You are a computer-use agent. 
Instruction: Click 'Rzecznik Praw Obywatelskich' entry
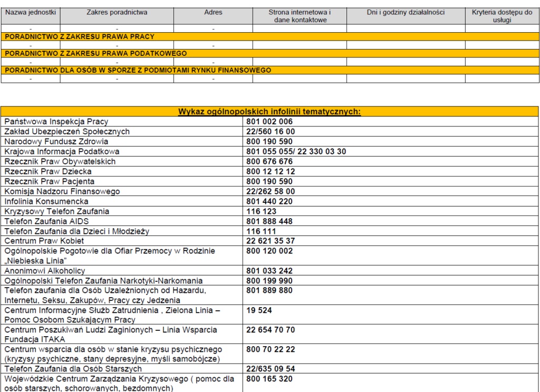(60, 162)
